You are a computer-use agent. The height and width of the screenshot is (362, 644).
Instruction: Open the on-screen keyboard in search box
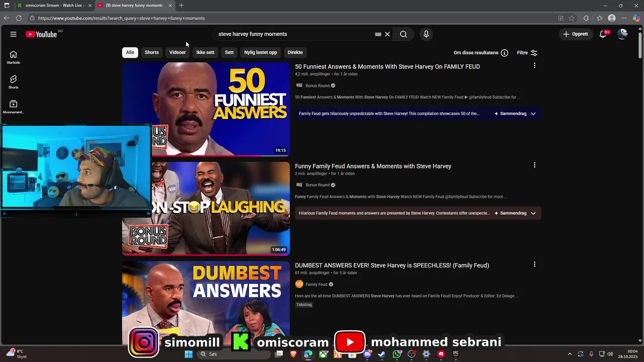(x=378, y=34)
